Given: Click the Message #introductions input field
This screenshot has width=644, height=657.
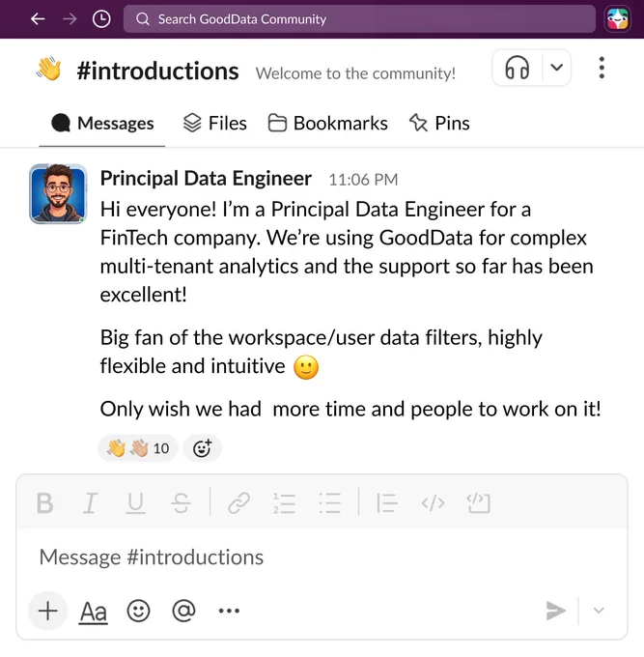Looking at the screenshot, I should [x=322, y=557].
